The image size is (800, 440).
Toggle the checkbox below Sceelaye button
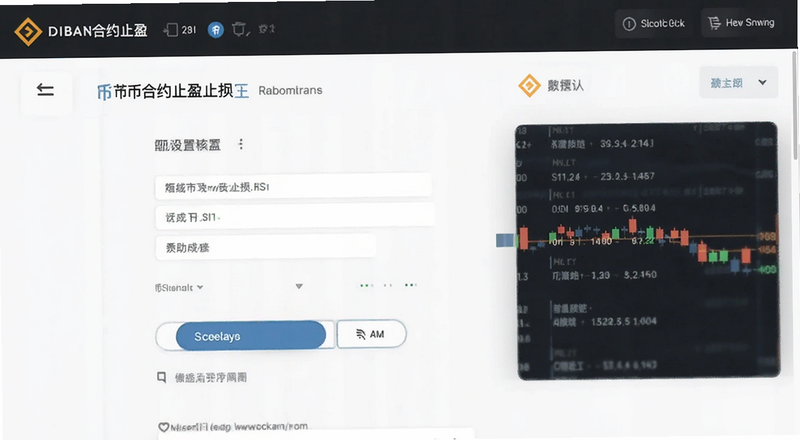[x=162, y=377]
